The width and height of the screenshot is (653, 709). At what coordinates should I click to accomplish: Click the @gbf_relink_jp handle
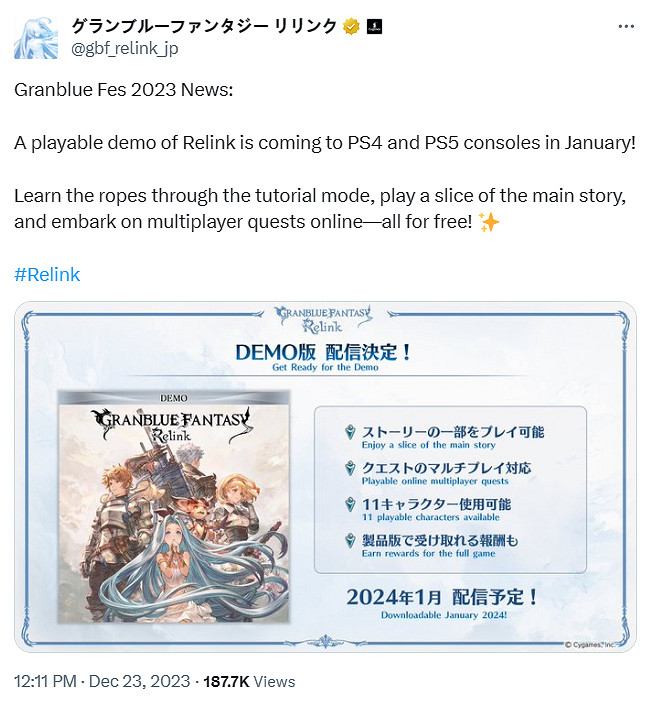coord(125,48)
